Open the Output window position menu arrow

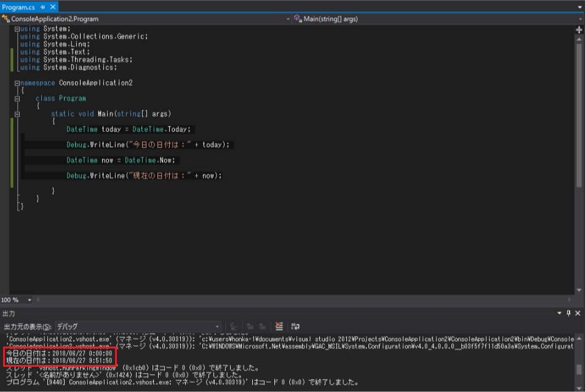[559, 313]
